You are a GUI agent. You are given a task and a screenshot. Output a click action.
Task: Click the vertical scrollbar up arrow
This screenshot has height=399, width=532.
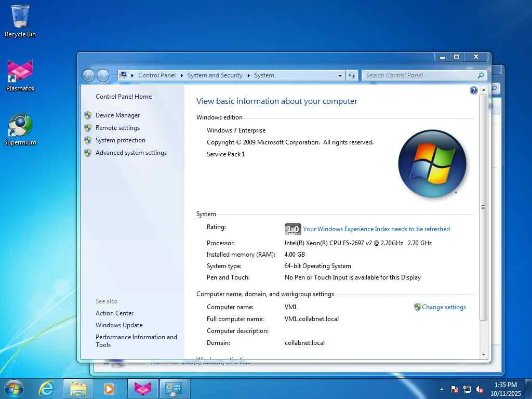[484, 90]
